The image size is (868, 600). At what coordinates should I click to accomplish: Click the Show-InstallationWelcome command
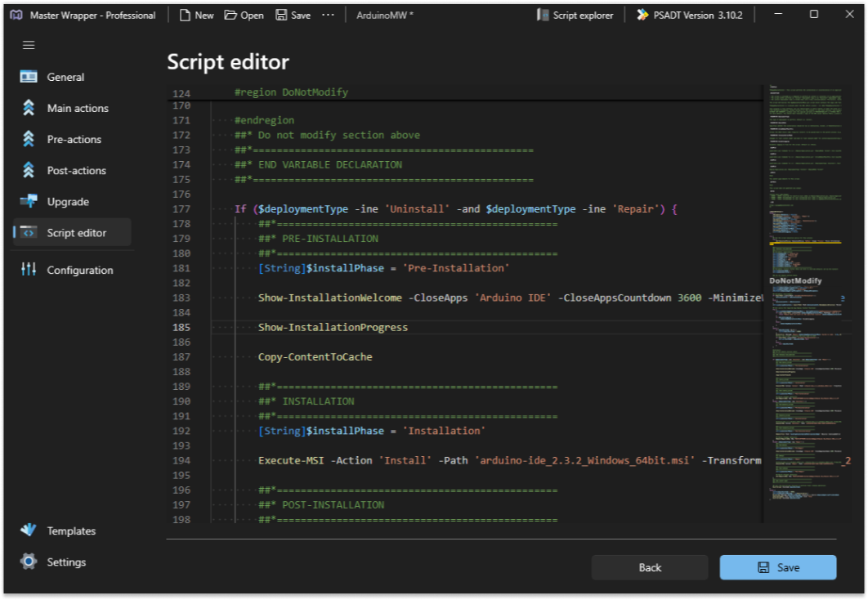click(x=330, y=298)
